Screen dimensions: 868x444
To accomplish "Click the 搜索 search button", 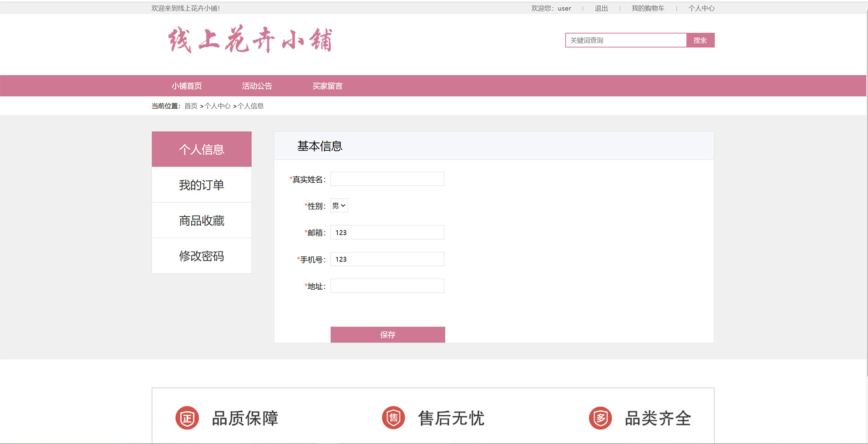I will click(700, 40).
